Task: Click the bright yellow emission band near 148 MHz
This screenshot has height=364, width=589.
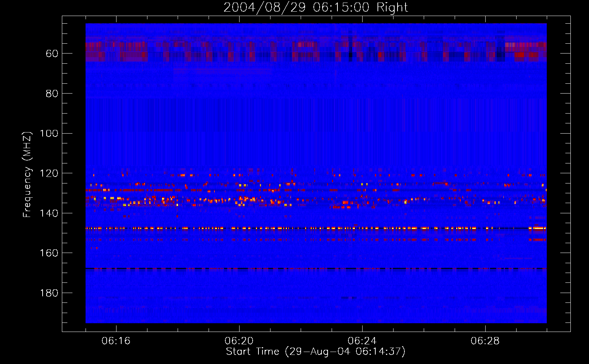Action: coord(316,228)
